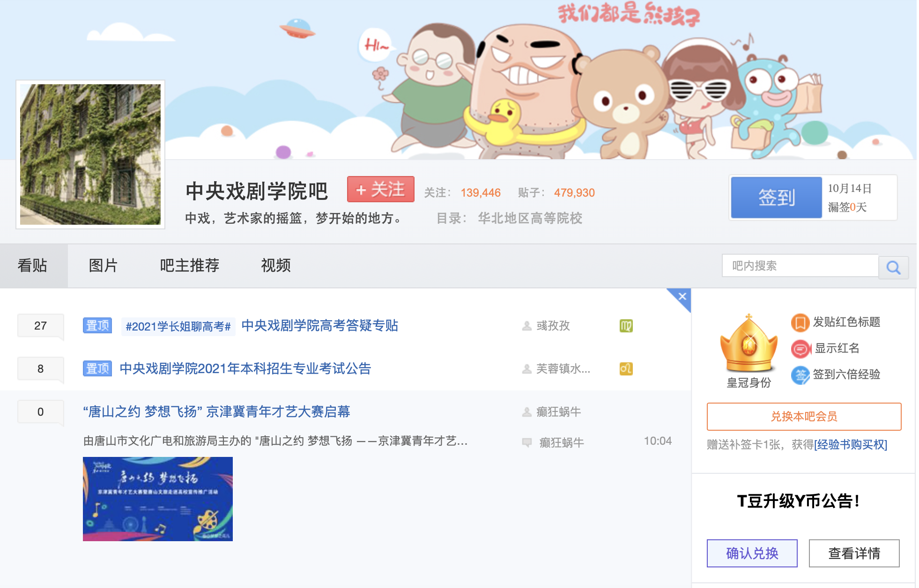Click the yellow badge beside 芙蓉镇水
Image resolution: width=919 pixels, height=588 pixels.
coord(626,369)
